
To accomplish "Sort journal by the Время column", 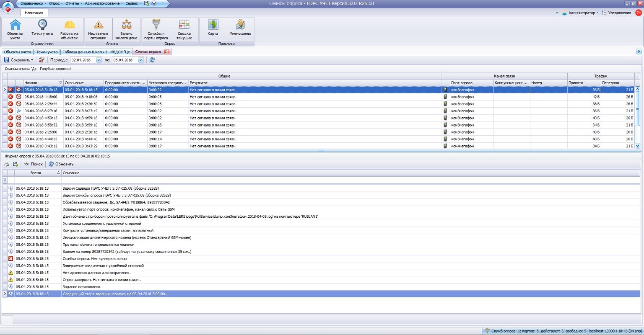I will pyautogui.click(x=38, y=173).
